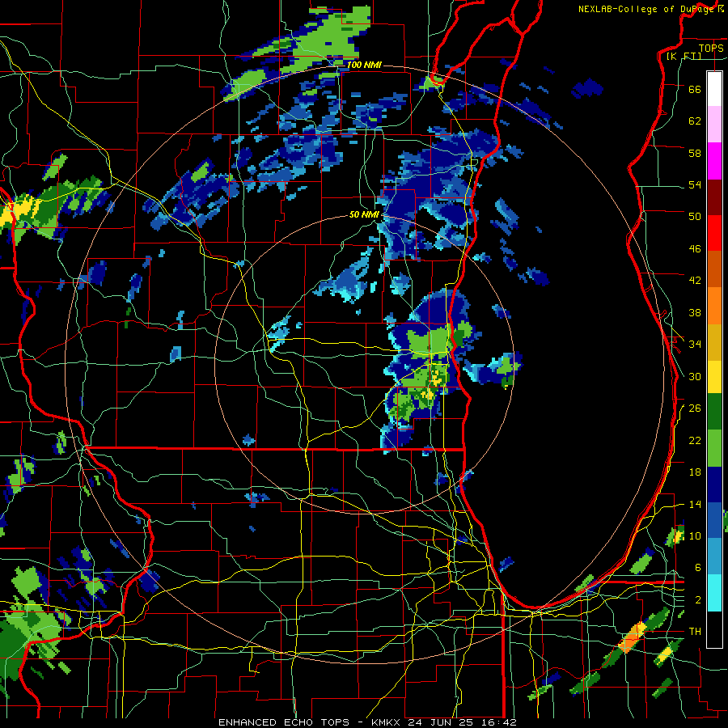Click the navy blue legend swatch
Image resolution: width=728 pixels, height=728 pixels.
click(x=714, y=485)
